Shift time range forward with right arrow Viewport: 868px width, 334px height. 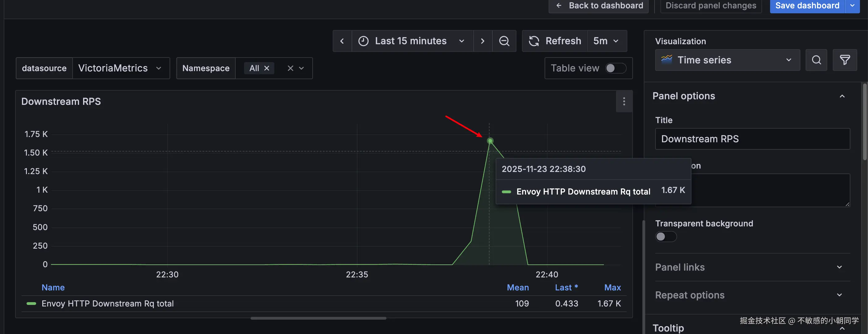482,41
